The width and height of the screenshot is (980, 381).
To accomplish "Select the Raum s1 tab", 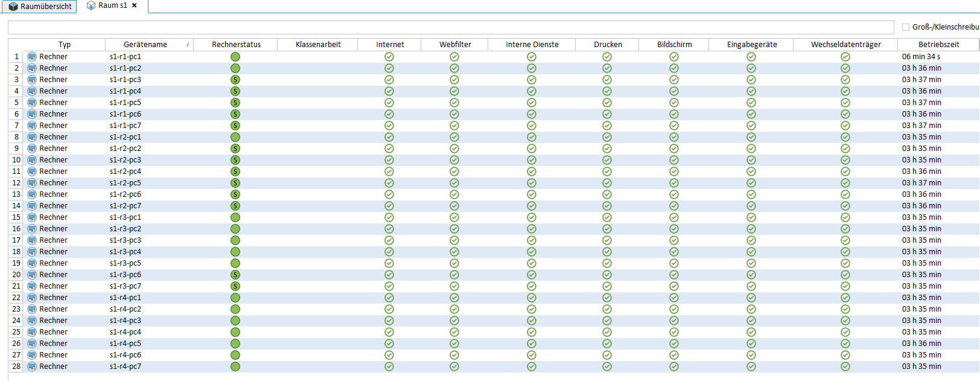I will pyautogui.click(x=109, y=5).
